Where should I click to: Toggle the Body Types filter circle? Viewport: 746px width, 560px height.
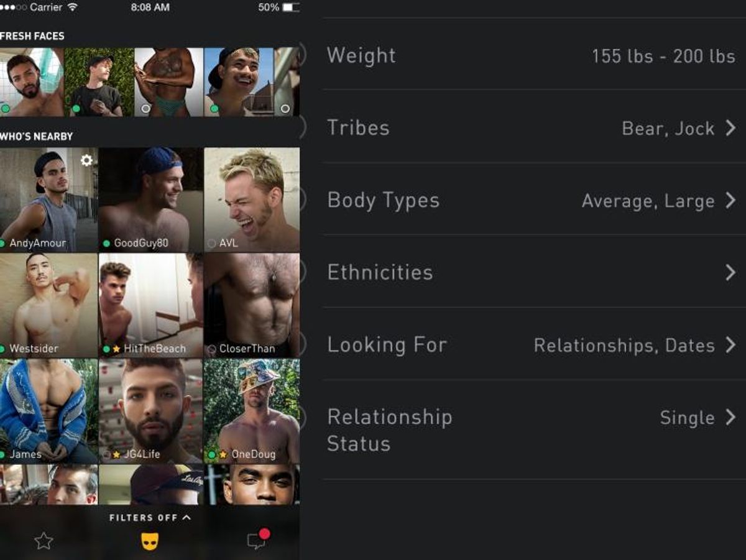point(302,200)
